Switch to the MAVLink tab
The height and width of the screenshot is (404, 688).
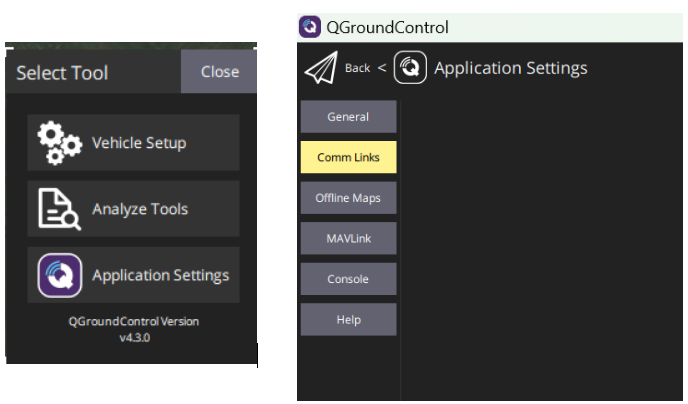coord(348,239)
